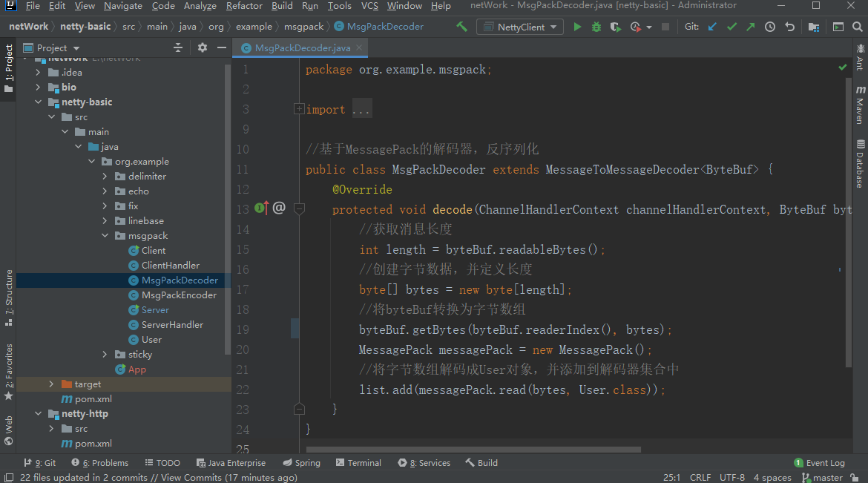
Task: Show Git history clock icon
Action: (770, 27)
